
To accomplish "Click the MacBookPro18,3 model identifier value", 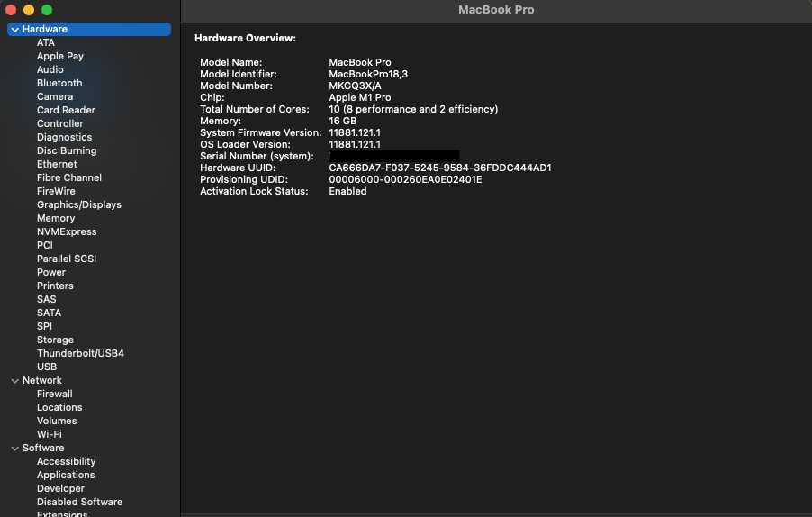I will (368, 74).
